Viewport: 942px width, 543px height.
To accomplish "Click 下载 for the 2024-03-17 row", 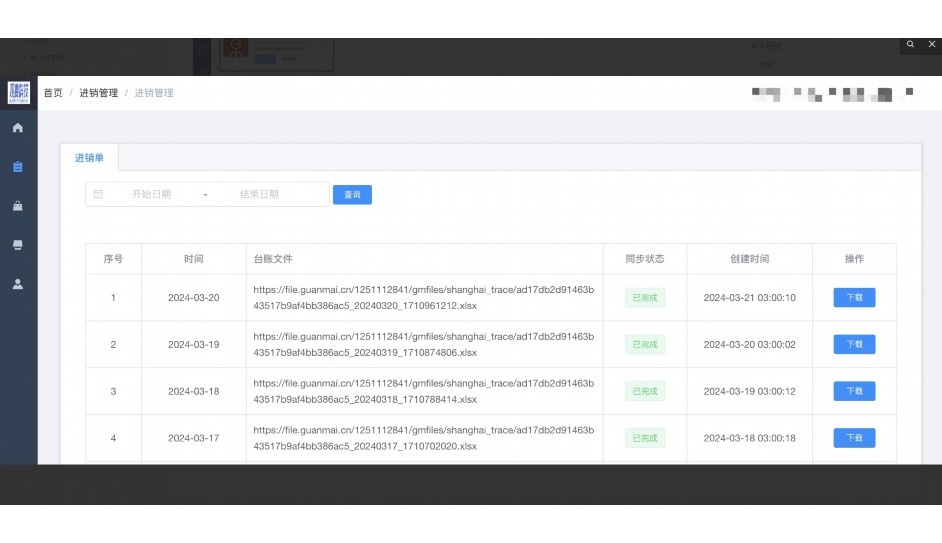I will 854,438.
